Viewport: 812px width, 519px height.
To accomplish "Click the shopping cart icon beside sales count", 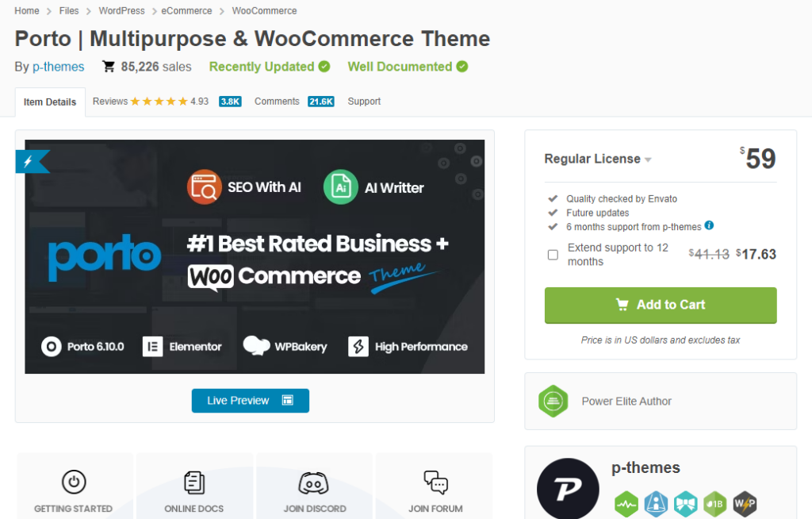I will click(109, 67).
